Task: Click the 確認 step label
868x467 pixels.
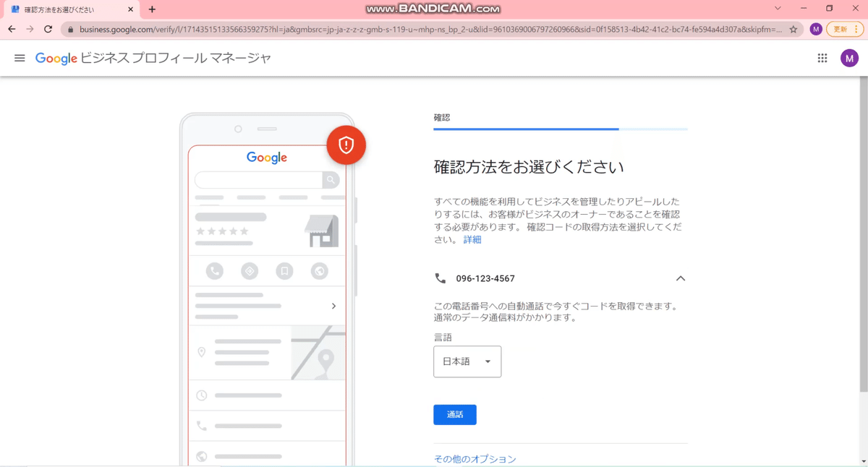Action: pyautogui.click(x=442, y=117)
